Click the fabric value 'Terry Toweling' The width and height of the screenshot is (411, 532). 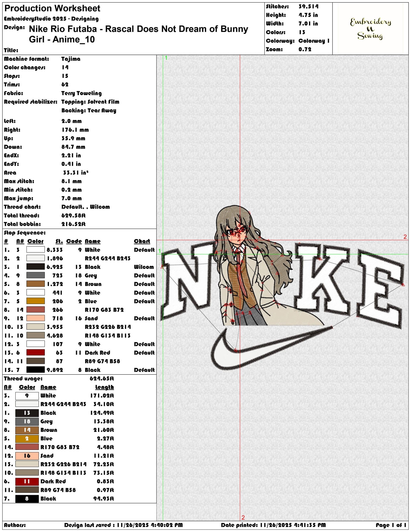pos(81,93)
